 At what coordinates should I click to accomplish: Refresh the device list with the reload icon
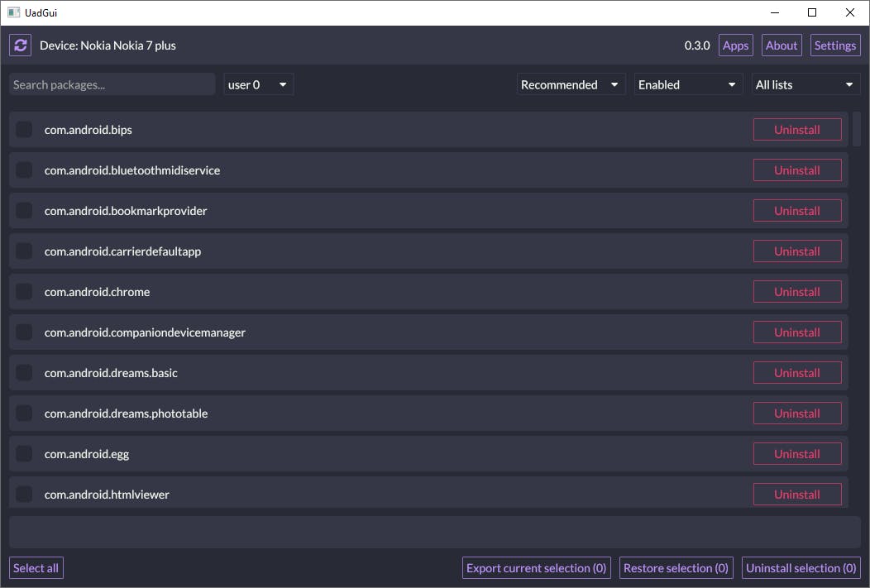pyautogui.click(x=21, y=45)
